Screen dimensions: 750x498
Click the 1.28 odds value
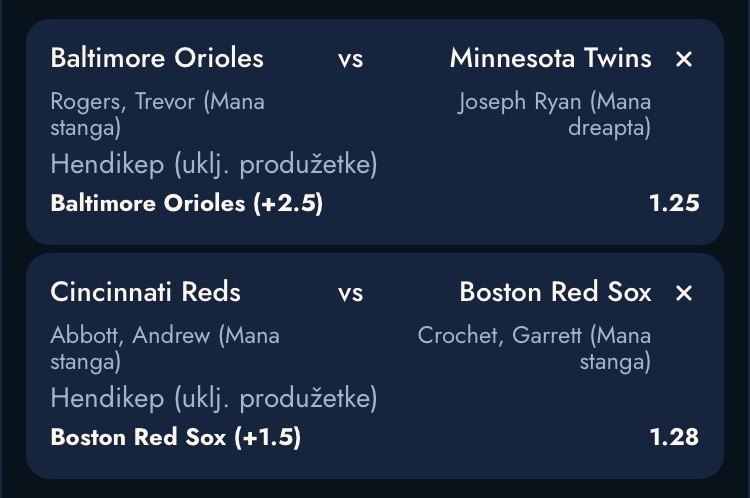pos(674,437)
